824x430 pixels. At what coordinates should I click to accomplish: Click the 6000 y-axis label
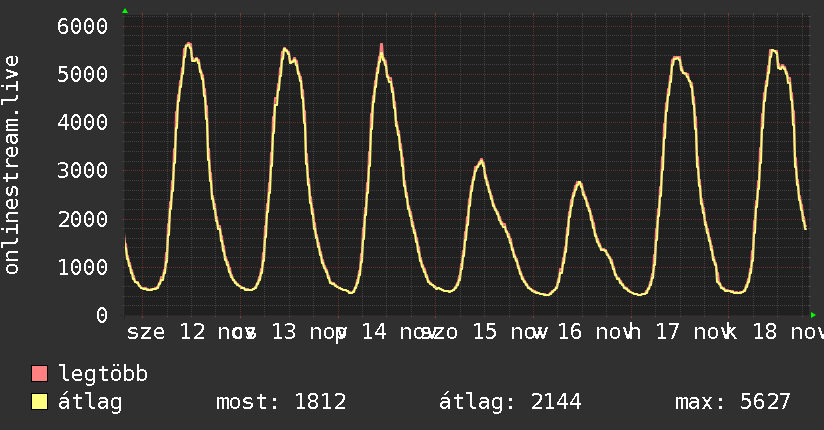pos(83,26)
